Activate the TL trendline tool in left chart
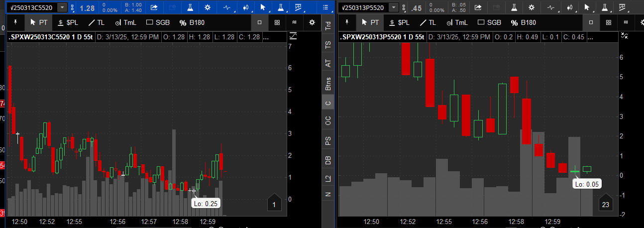The width and height of the screenshot is (644, 228). [x=97, y=22]
